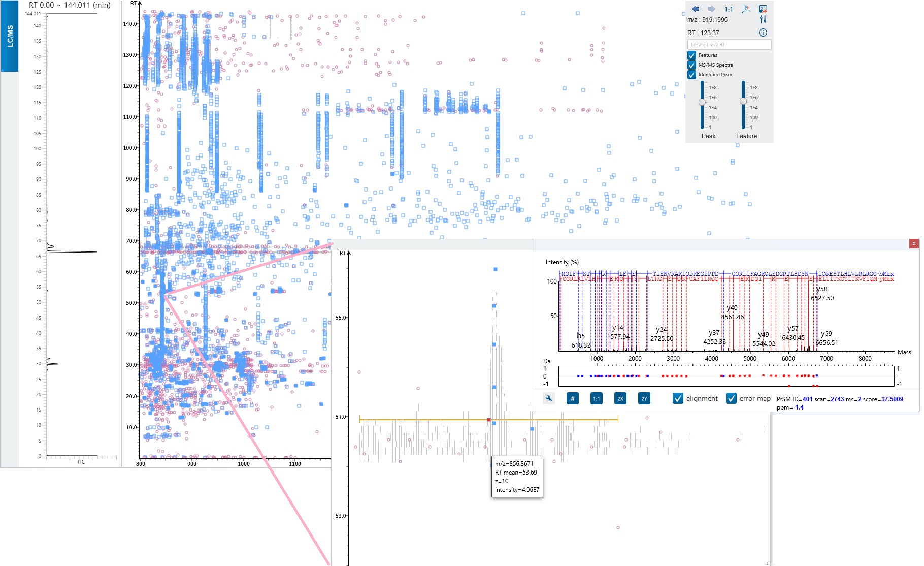Disable the MS/MS Spectra checkbox
This screenshot has width=924, height=566.
coord(691,65)
